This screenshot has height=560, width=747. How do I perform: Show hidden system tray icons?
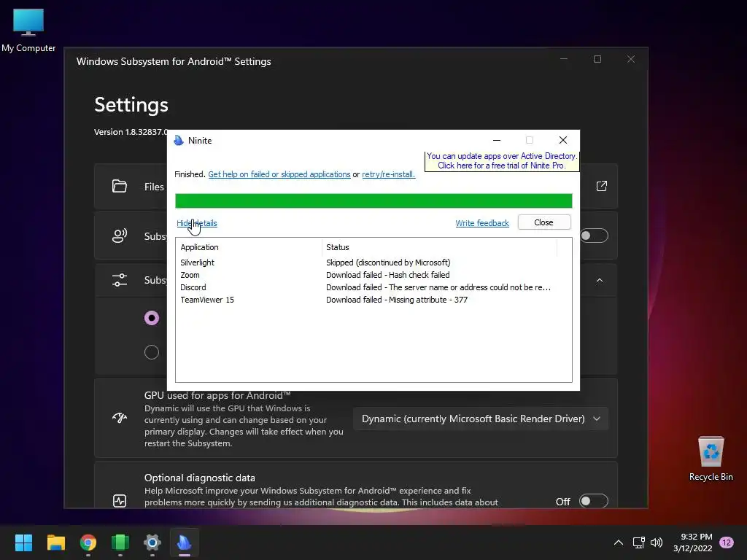[x=619, y=542]
